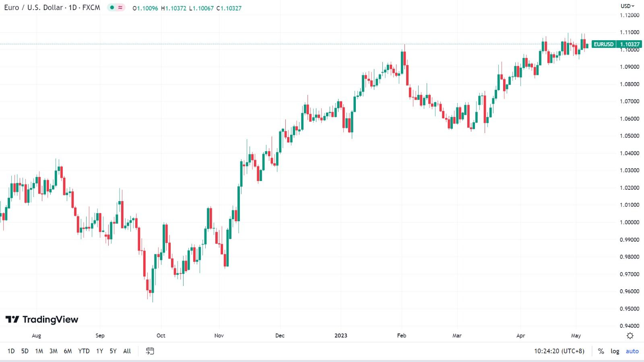Click the 1.04000 price axis label

point(630,153)
